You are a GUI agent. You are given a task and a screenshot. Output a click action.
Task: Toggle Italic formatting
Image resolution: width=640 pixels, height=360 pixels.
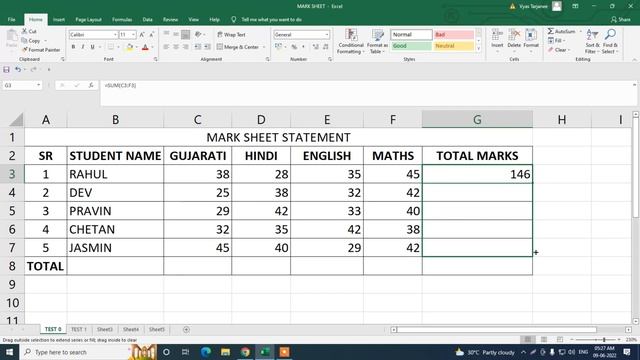click(x=83, y=47)
